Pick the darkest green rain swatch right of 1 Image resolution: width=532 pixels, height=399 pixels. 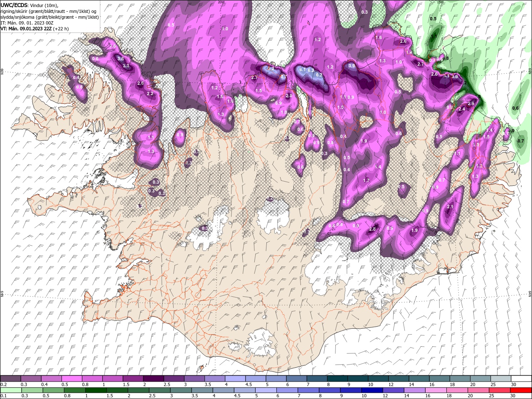pos(96,390)
